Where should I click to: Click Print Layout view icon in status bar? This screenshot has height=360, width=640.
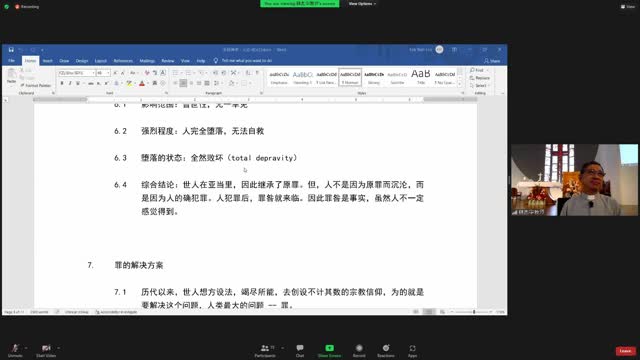429,312
